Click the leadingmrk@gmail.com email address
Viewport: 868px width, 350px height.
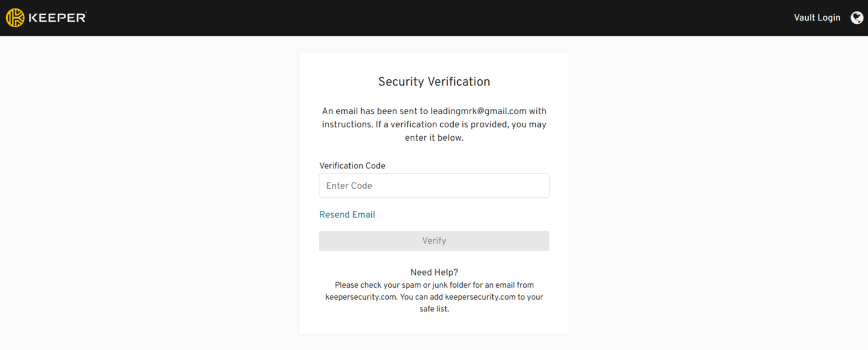pyautogui.click(x=478, y=111)
